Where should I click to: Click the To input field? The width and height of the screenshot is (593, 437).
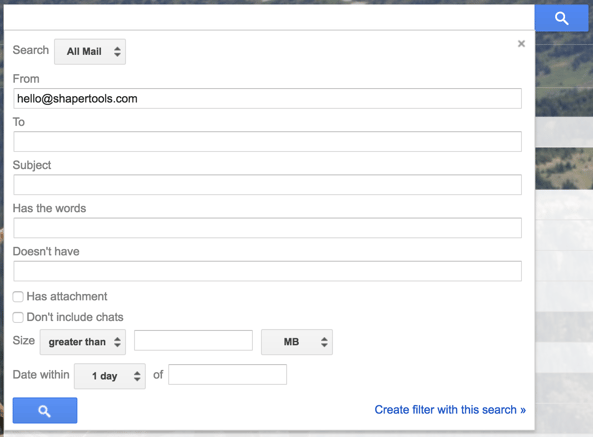(x=267, y=142)
